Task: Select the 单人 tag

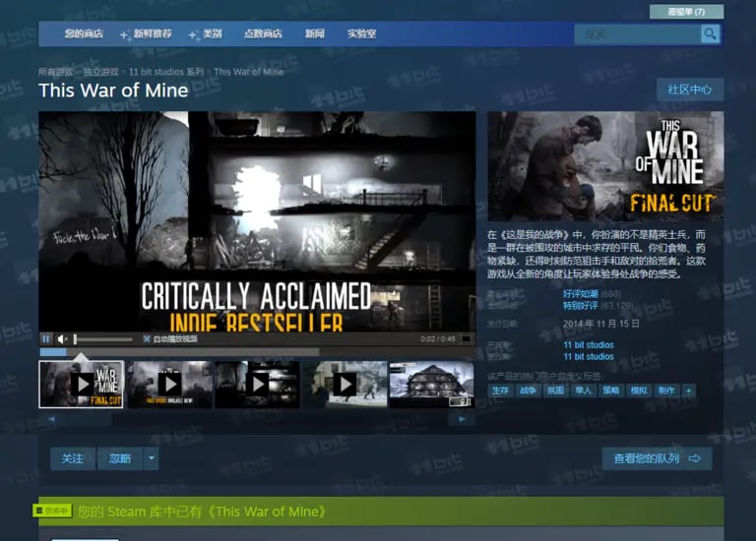Action: click(583, 391)
